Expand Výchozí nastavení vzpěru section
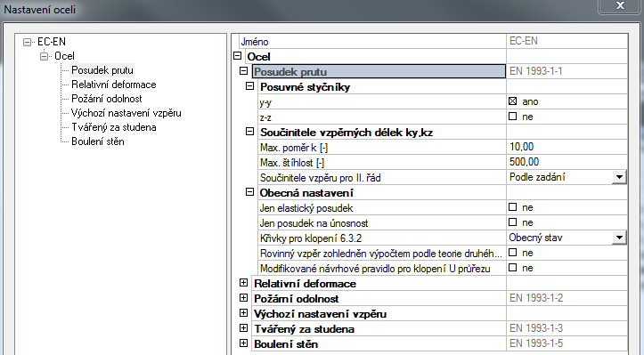The image size is (644, 355). (243, 313)
